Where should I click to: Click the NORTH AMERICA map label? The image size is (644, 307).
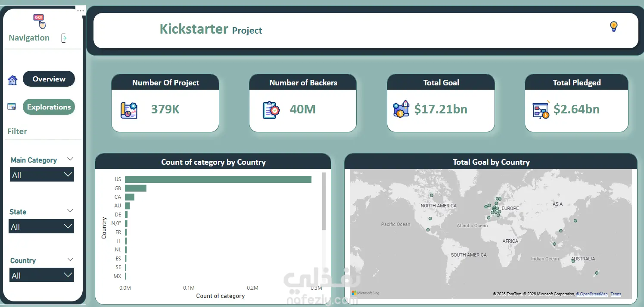point(439,206)
